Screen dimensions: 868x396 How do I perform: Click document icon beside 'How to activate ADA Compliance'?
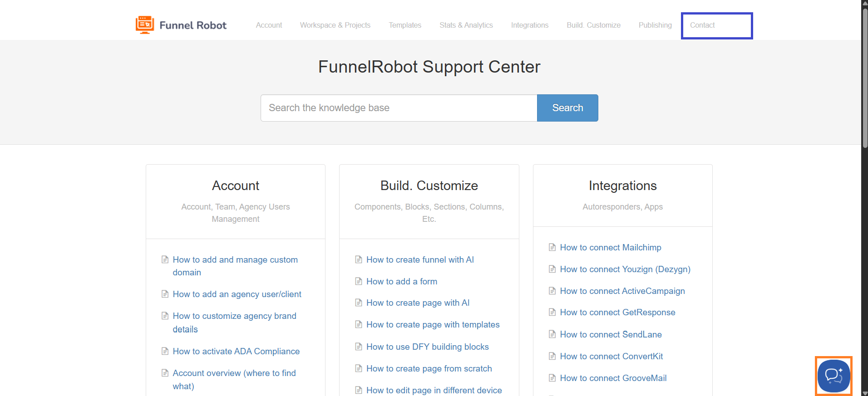(165, 351)
